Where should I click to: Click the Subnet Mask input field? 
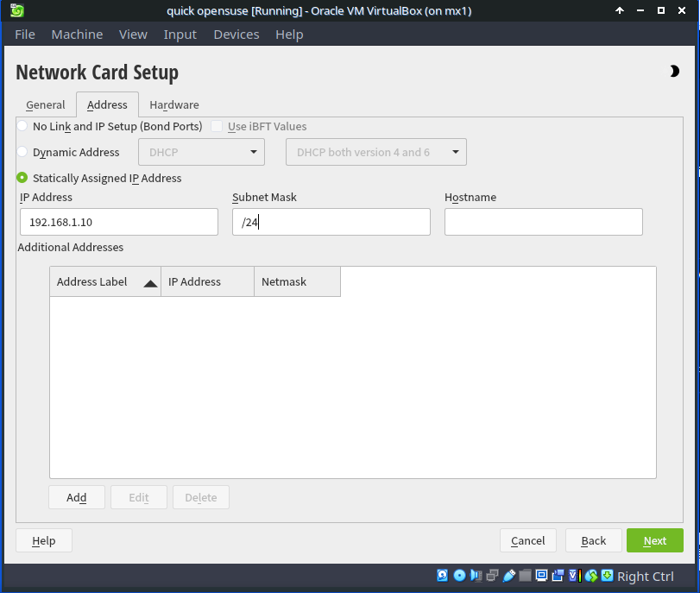[x=331, y=222]
